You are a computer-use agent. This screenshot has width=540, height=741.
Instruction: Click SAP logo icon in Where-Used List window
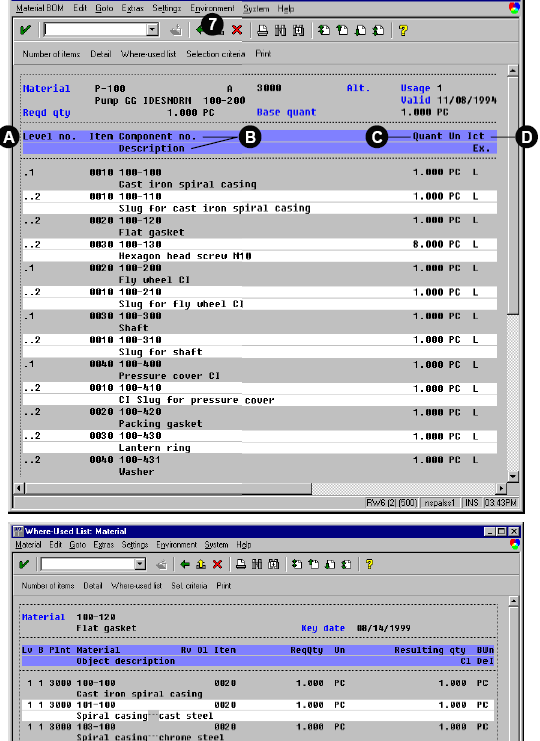pos(514,544)
